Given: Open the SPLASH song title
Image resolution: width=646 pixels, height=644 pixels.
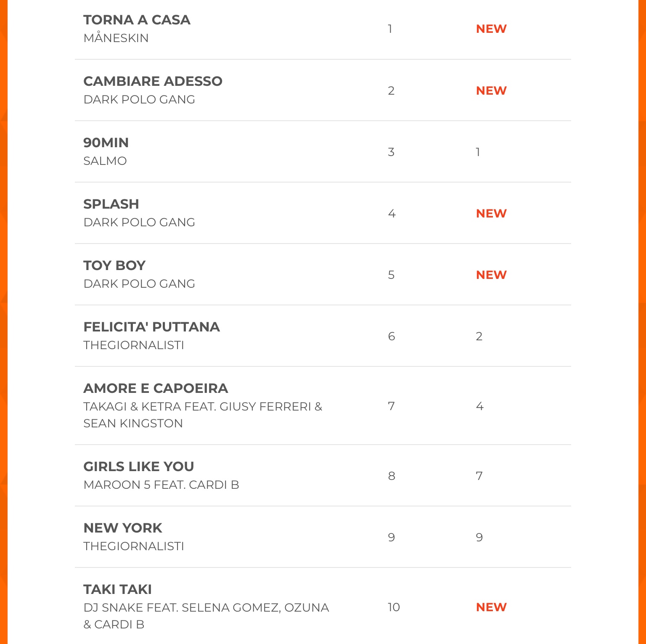Looking at the screenshot, I should (x=111, y=204).
